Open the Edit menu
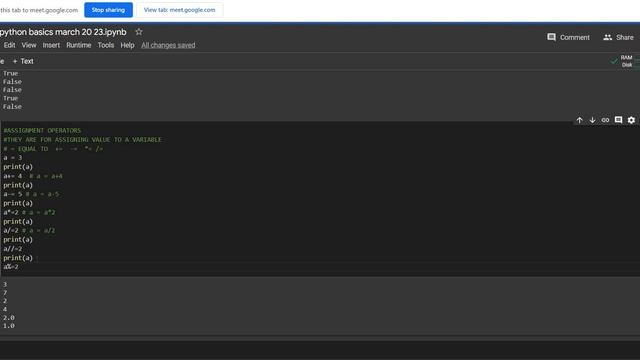Image resolution: width=640 pixels, height=360 pixels. pyautogui.click(x=9, y=45)
